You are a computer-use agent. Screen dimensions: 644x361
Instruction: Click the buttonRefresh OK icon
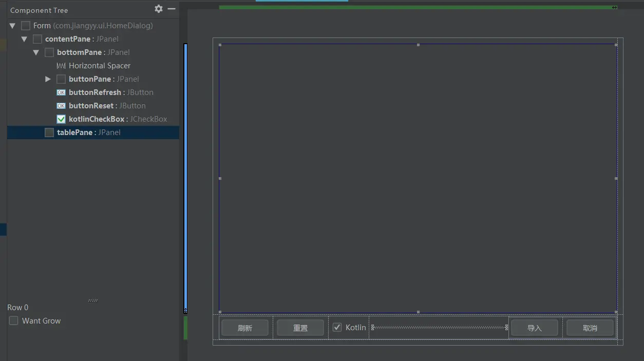pyautogui.click(x=61, y=92)
